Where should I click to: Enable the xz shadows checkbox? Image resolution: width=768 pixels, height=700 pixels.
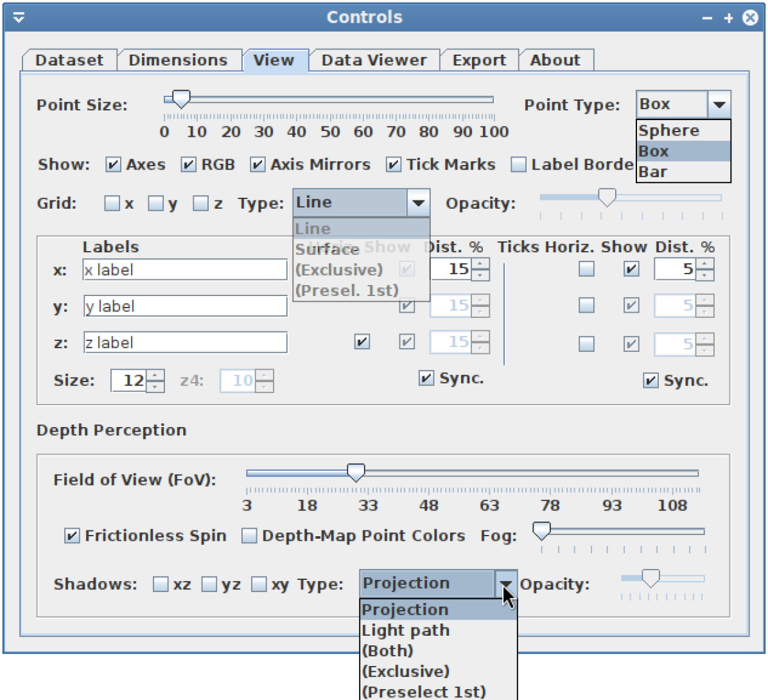tap(161, 584)
